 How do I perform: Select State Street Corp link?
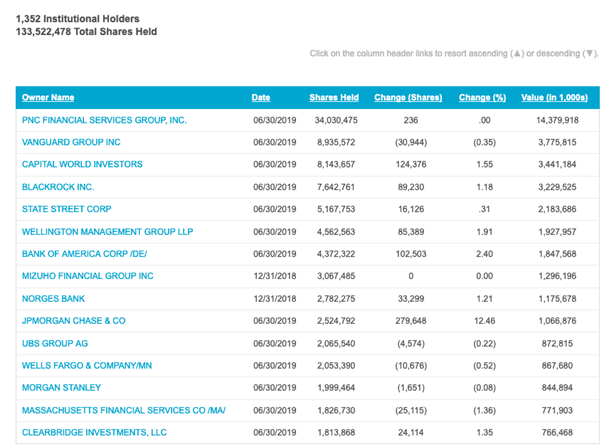tap(66, 209)
